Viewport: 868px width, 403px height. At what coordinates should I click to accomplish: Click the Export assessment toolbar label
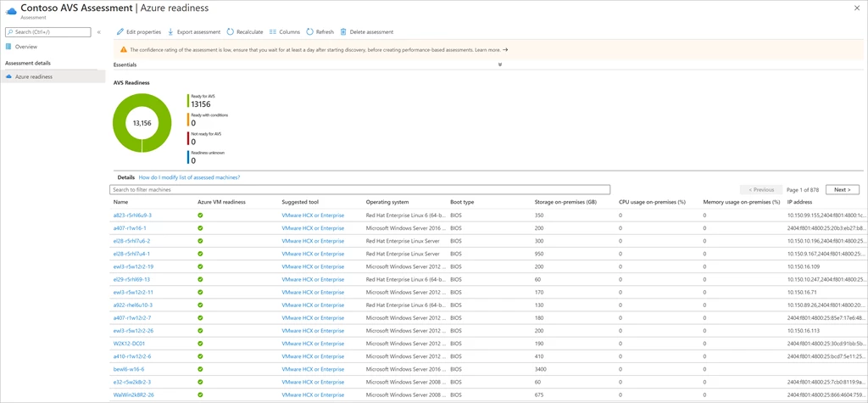[x=198, y=32]
